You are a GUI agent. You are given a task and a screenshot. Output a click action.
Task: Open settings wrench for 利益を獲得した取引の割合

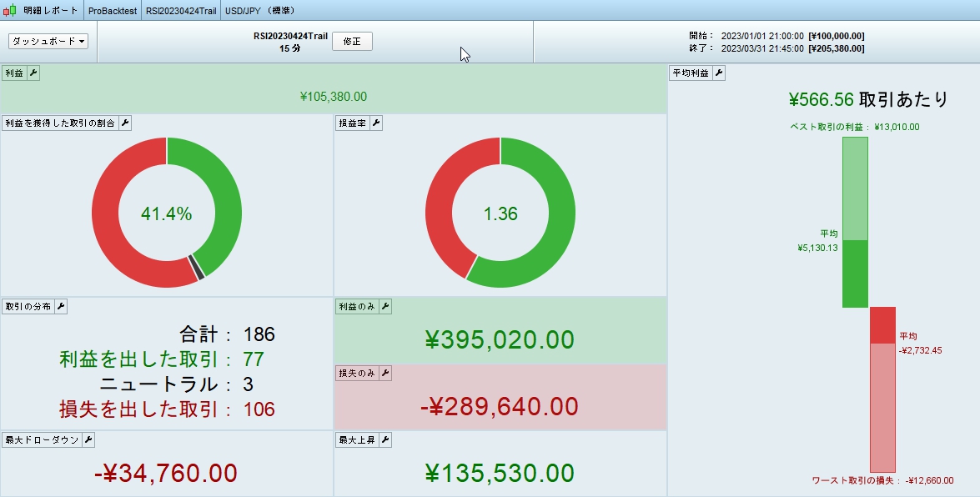(x=124, y=123)
